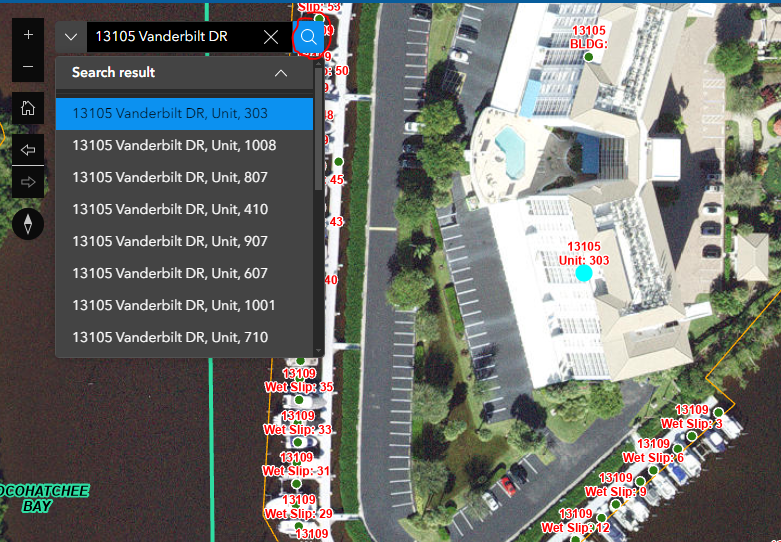Click the search results scrollbar thumb
The width and height of the screenshot is (781, 542).
pos(319,128)
